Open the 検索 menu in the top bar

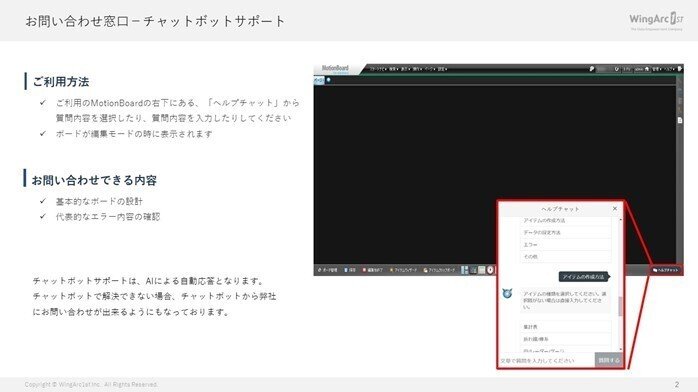(x=394, y=69)
